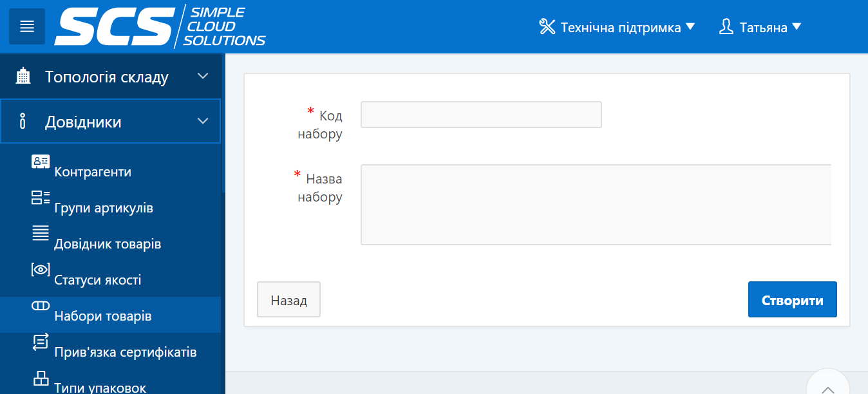Viewport: 868px width, 394px height.
Task: Click the Контрагенти contact card icon
Action: click(x=41, y=162)
